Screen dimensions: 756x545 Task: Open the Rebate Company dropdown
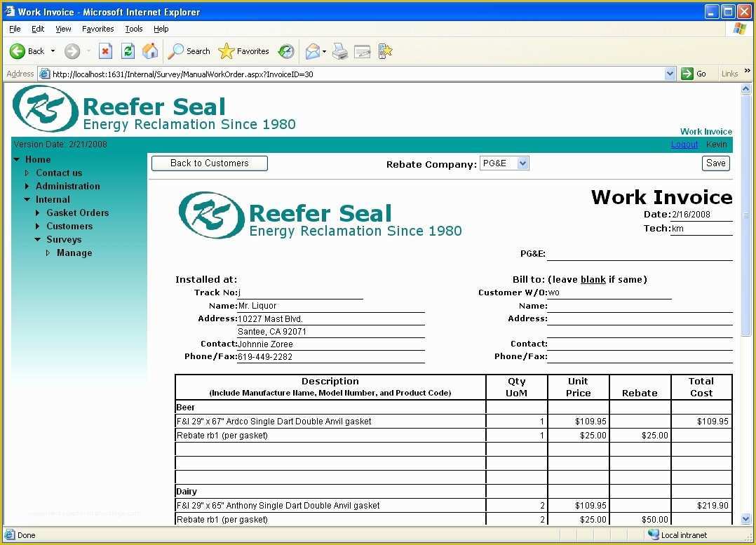point(523,163)
